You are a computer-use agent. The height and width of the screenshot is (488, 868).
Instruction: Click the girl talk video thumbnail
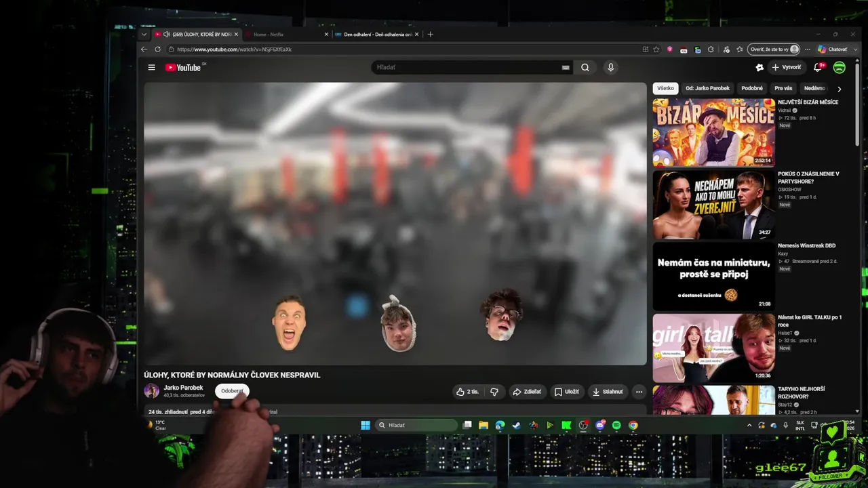(713, 348)
